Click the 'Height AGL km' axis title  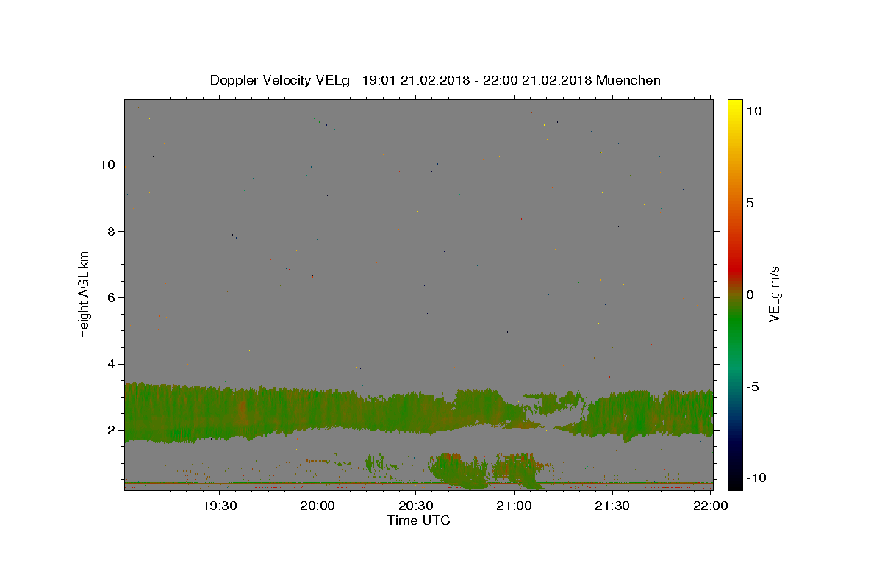click(84, 294)
